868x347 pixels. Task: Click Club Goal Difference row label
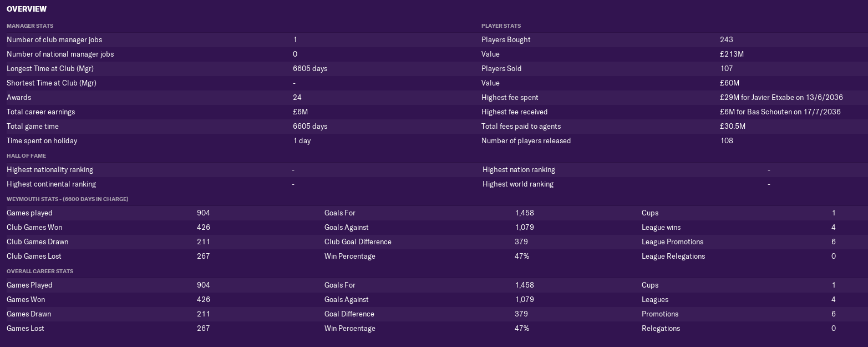(358, 242)
